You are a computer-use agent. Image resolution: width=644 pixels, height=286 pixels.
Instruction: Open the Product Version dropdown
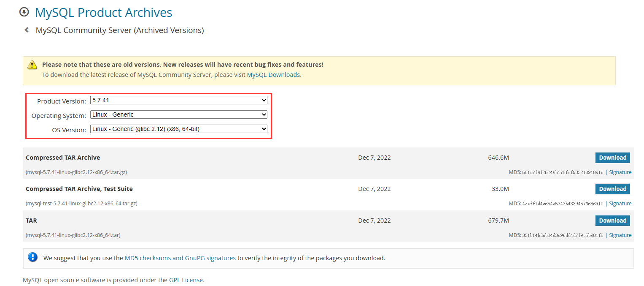click(x=179, y=100)
